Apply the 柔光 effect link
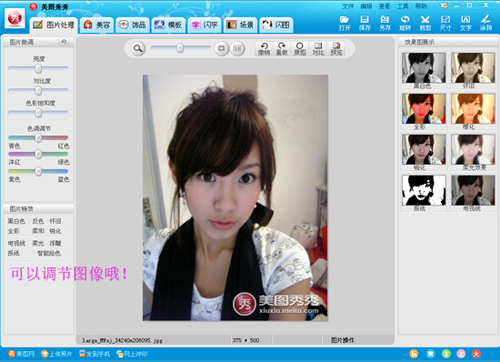The width and height of the screenshot is (500, 362). pos(38,243)
